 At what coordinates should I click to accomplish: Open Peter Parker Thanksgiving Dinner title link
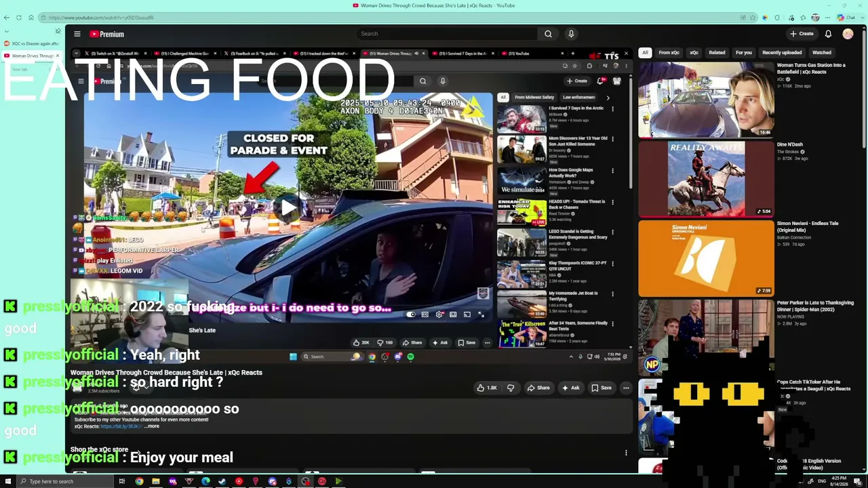(x=815, y=306)
